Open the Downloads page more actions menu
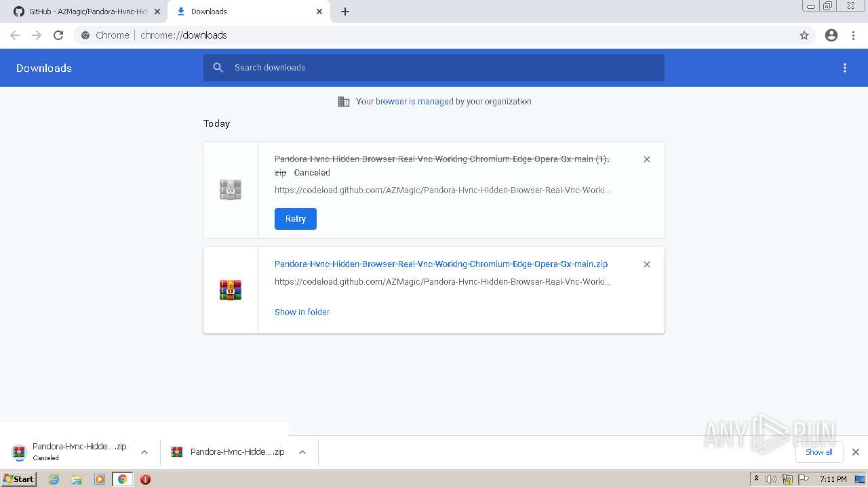868x488 pixels. (845, 68)
